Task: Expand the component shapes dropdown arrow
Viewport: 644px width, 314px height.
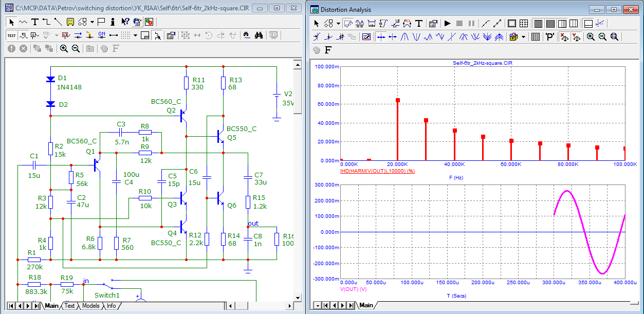Action: [x=92, y=22]
